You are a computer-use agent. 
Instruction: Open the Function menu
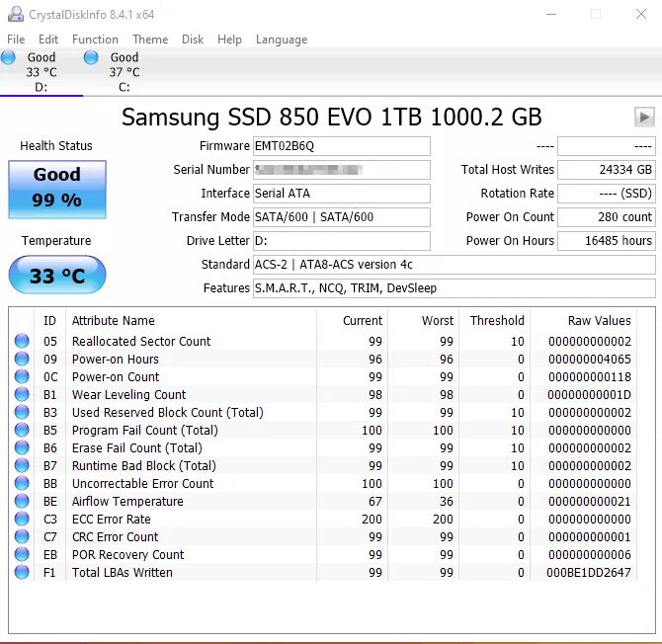click(x=95, y=40)
